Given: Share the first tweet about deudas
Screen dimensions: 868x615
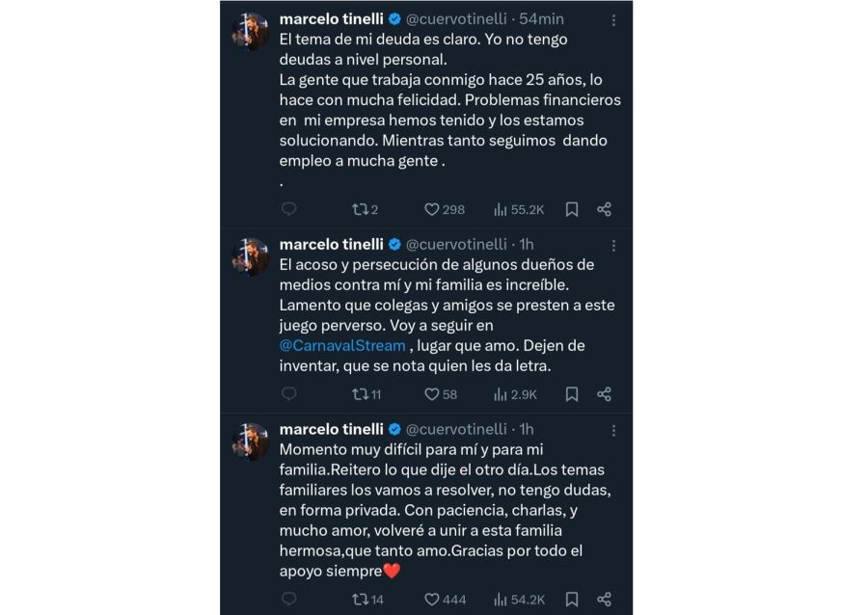Looking at the screenshot, I should coord(605,209).
